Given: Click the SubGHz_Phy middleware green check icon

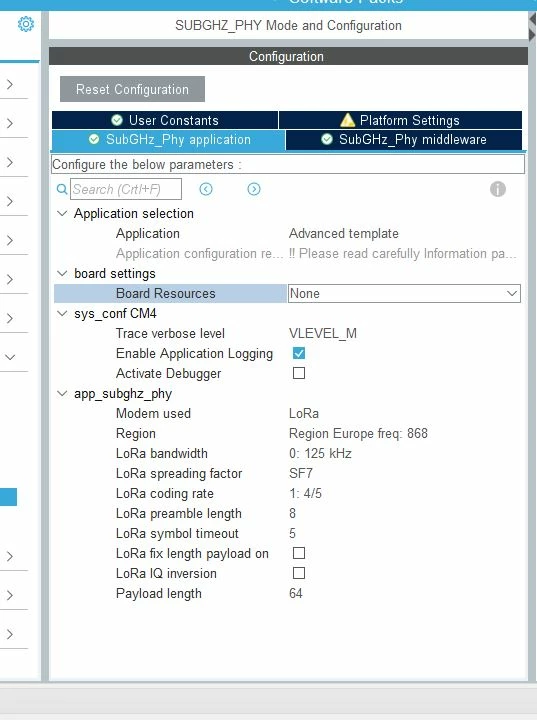Looking at the screenshot, I should (327, 139).
